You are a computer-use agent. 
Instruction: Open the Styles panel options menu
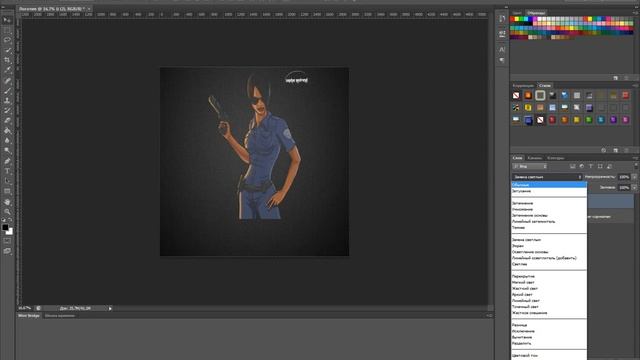pyautogui.click(x=635, y=85)
